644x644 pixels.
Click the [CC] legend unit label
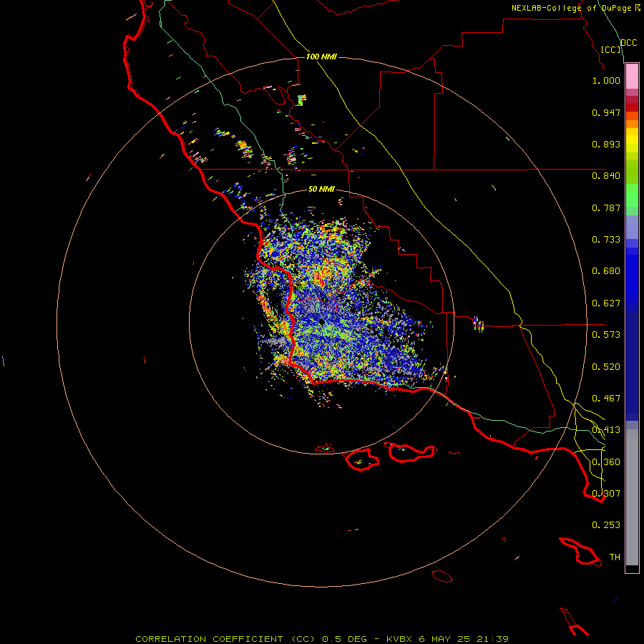(x=610, y=49)
